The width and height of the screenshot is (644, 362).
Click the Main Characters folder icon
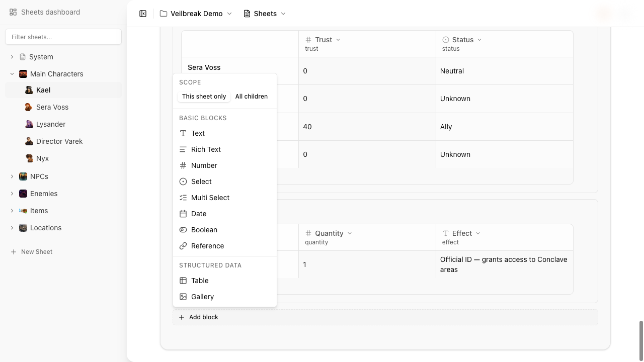(23, 74)
